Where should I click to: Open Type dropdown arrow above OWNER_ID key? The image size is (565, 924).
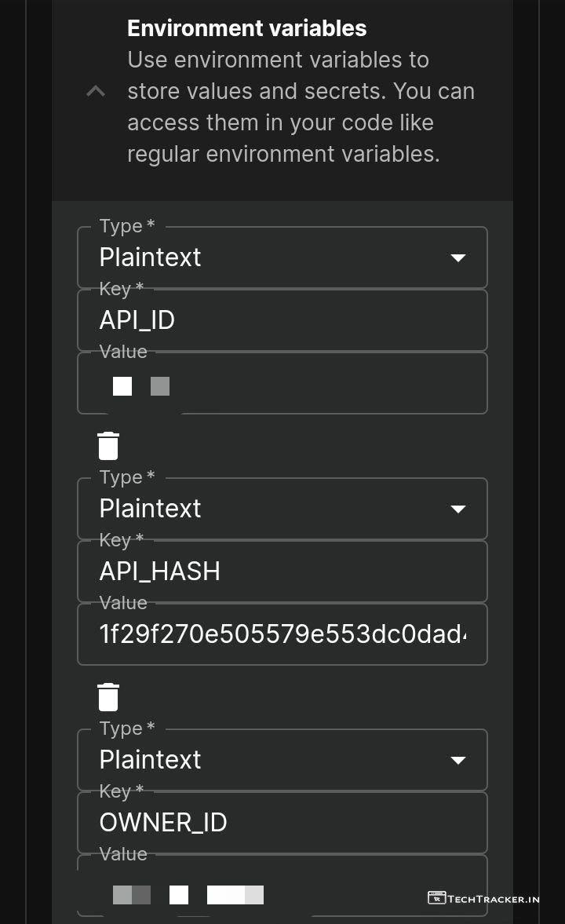pyautogui.click(x=457, y=760)
